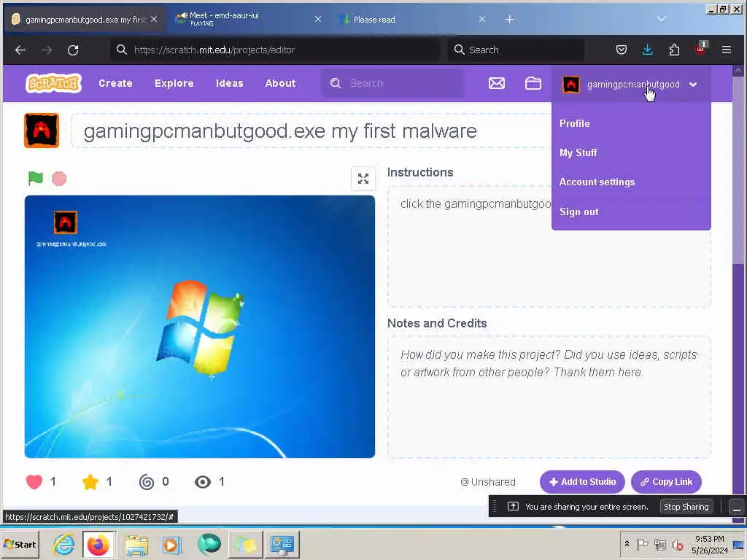Viewport: 747px width, 560px height.
Task: Click the Notes and Credits text box
Action: [549, 397]
